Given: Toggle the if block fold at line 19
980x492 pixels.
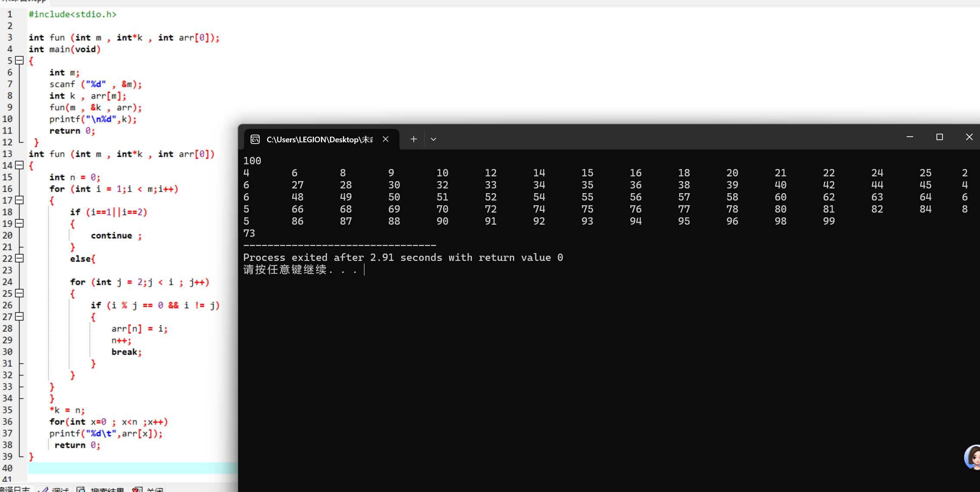Looking at the screenshot, I should coord(19,223).
